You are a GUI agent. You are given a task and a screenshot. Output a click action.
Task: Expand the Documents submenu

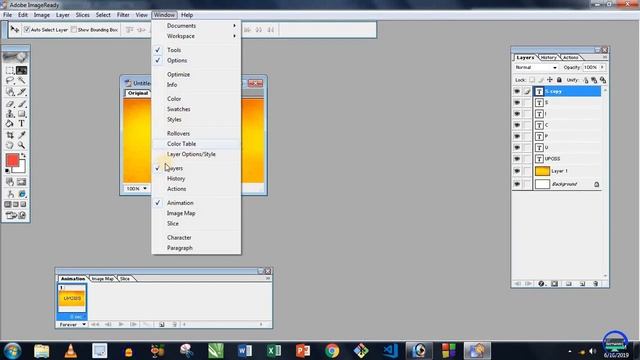pos(196,26)
